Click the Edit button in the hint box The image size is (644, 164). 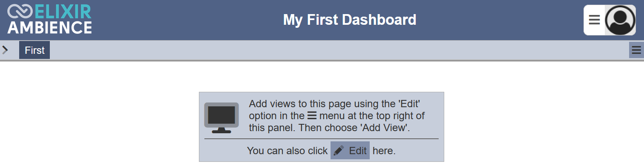[350, 150]
